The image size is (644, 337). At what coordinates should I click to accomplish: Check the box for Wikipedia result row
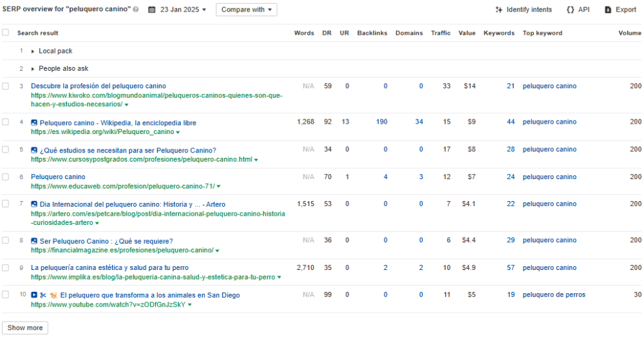[x=5, y=122]
